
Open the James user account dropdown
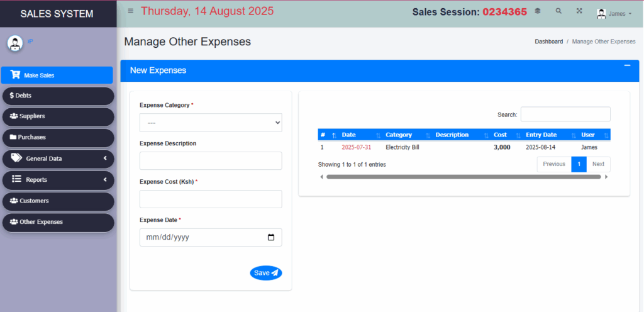click(x=614, y=14)
